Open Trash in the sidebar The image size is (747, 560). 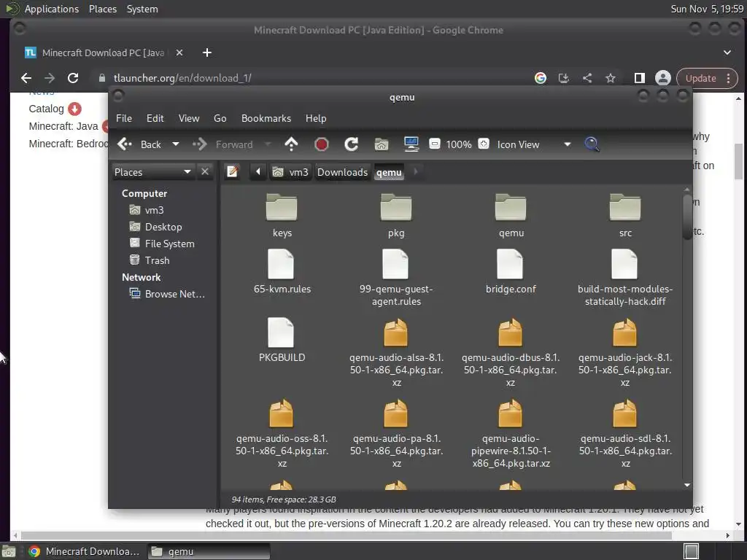click(157, 260)
